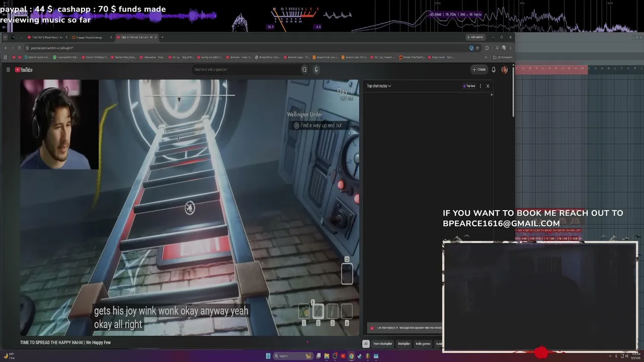Select the All filter chip

(366, 344)
